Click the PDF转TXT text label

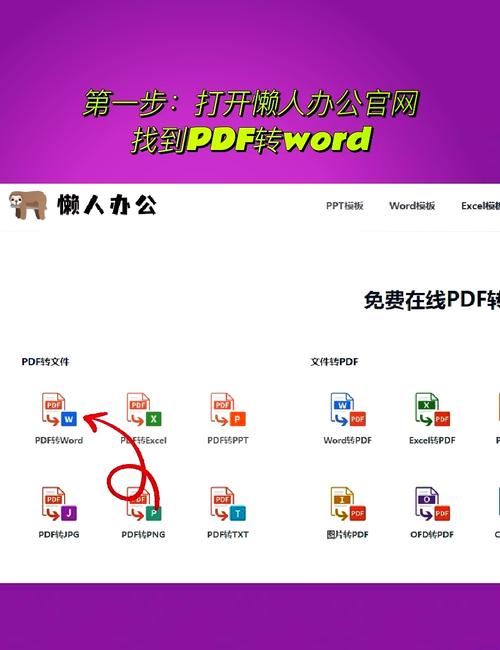[x=228, y=534]
